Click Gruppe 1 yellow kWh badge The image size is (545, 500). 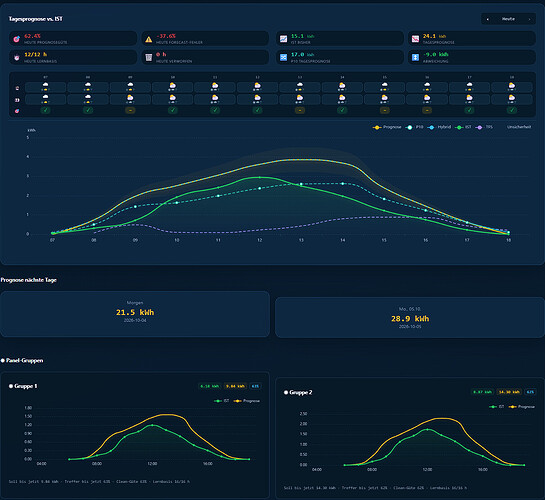point(235,386)
